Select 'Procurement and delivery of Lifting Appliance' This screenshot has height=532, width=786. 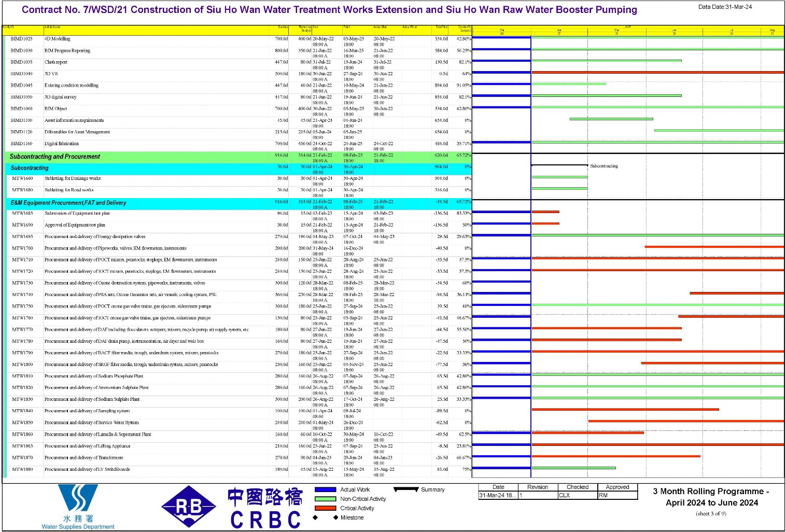click(x=87, y=446)
